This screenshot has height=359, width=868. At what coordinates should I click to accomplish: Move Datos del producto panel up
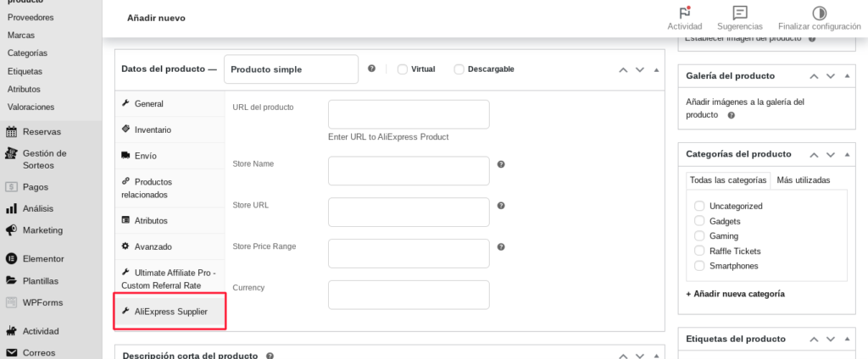[x=623, y=69]
